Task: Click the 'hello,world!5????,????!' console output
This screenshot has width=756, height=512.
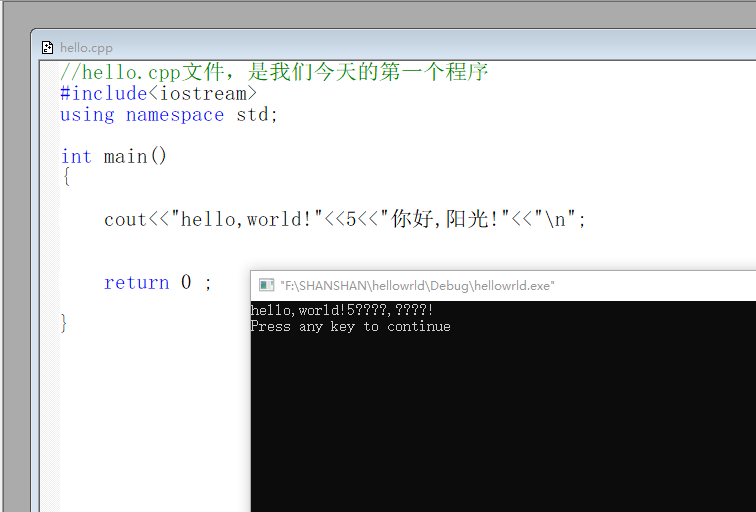Action: point(342,310)
